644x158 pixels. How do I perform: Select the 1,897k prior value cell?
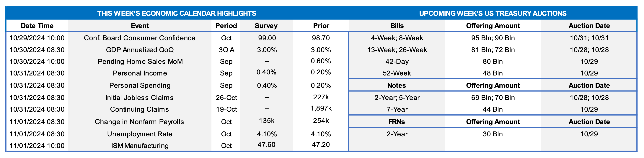click(321, 108)
